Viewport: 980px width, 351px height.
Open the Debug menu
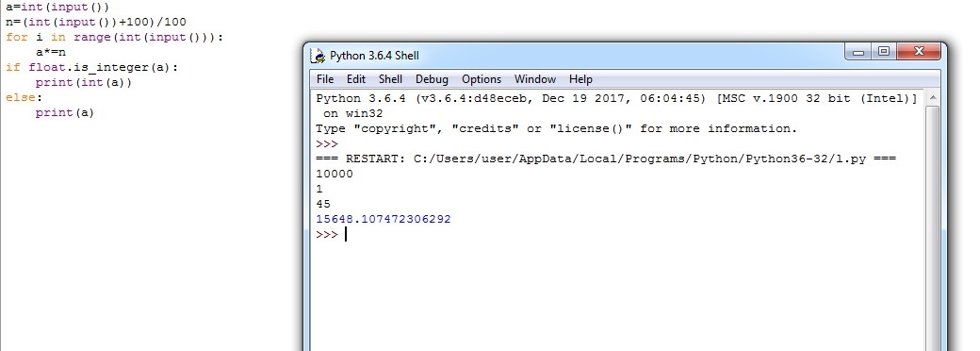[432, 79]
